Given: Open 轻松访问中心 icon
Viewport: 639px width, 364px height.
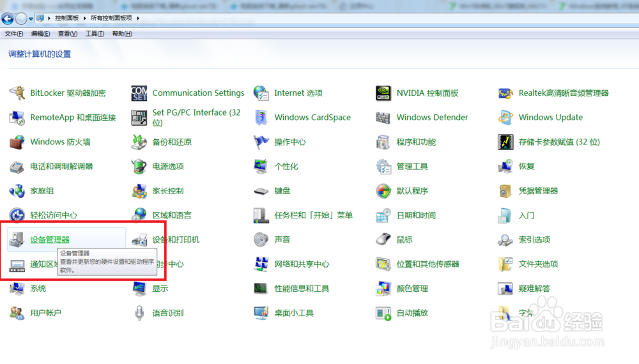Looking at the screenshot, I should point(17,215).
